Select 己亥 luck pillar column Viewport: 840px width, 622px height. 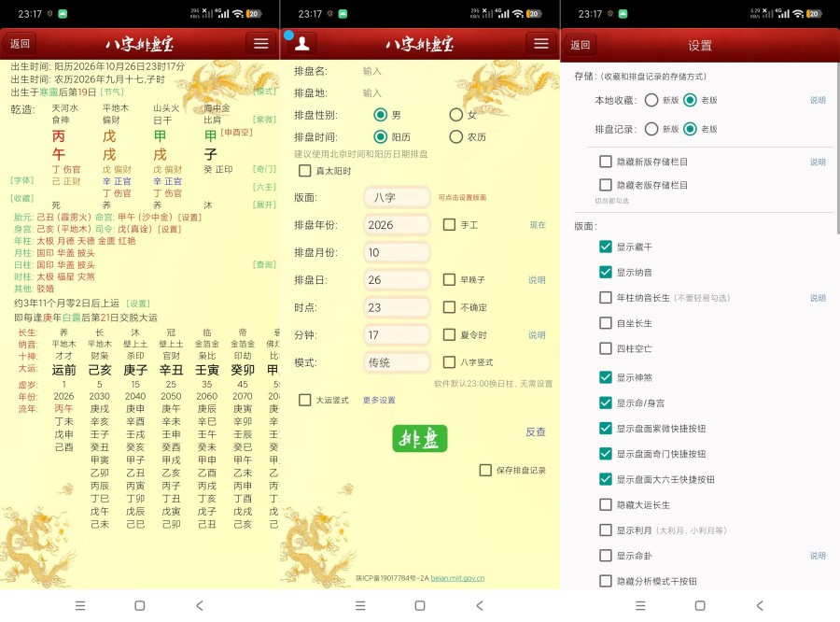click(100, 370)
